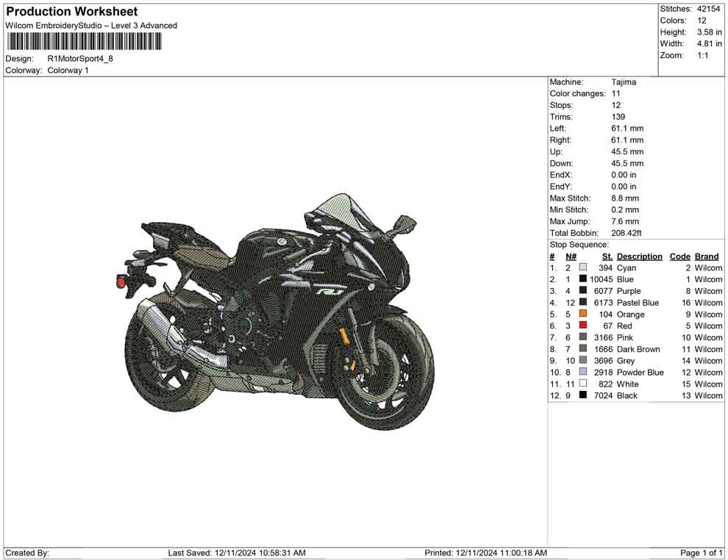Click the Pastel Blue color swatch
Screen dimensions: 728x560
click(582, 302)
